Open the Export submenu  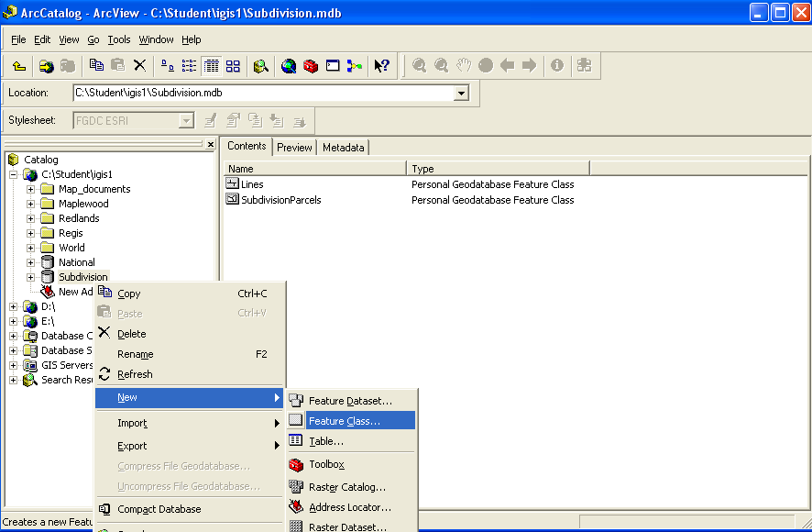190,446
